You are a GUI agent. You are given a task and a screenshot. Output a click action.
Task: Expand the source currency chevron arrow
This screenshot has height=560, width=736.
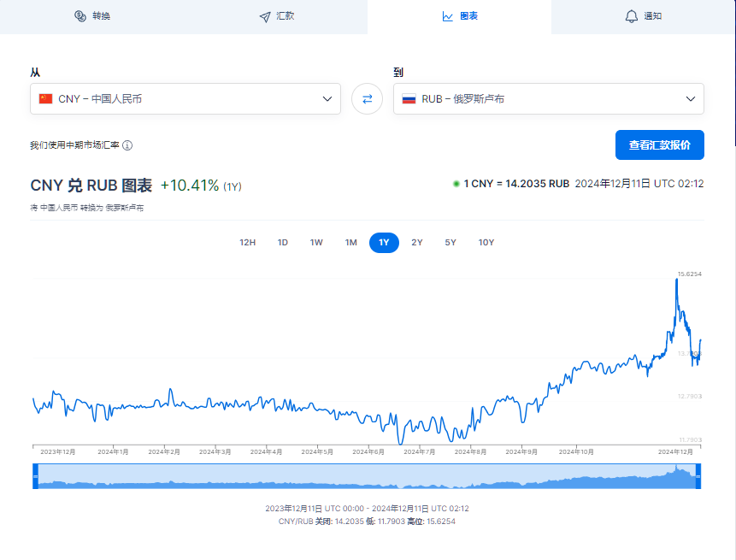327,98
